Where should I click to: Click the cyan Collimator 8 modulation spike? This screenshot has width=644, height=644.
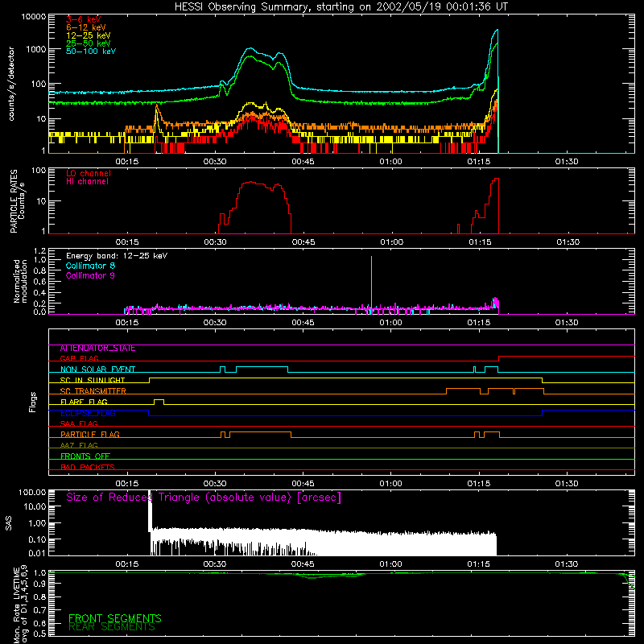pos(371,283)
